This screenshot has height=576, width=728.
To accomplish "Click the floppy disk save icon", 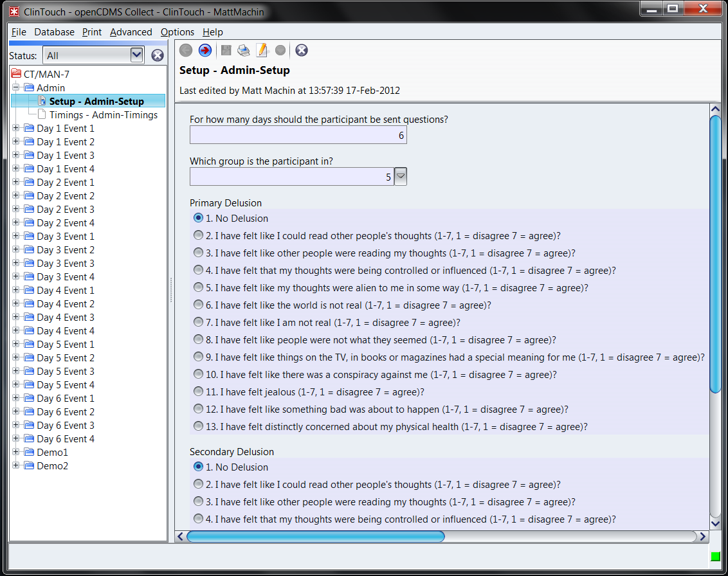I will click(x=226, y=50).
